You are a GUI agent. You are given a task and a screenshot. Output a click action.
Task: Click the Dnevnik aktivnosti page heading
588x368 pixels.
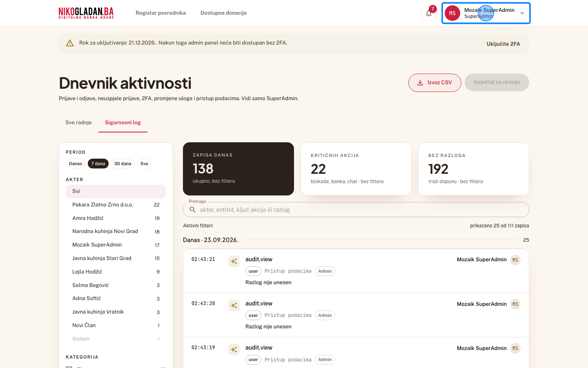(x=125, y=83)
